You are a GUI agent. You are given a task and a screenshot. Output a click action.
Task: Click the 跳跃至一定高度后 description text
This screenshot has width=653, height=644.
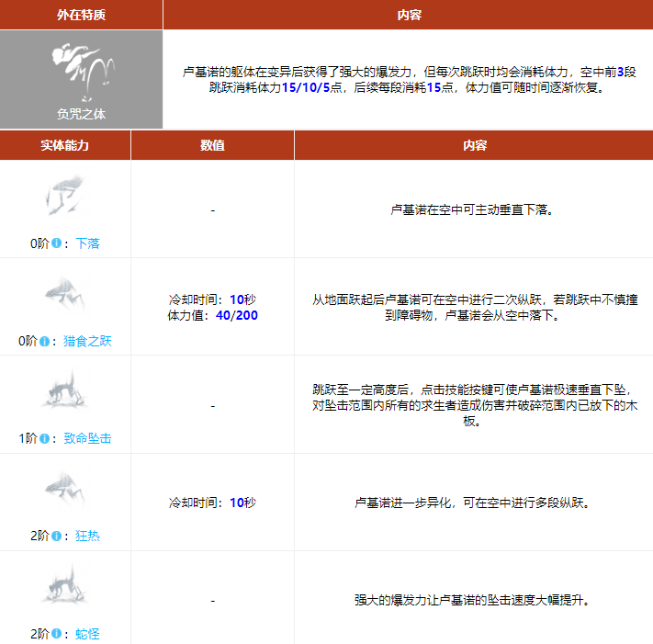[x=474, y=405]
